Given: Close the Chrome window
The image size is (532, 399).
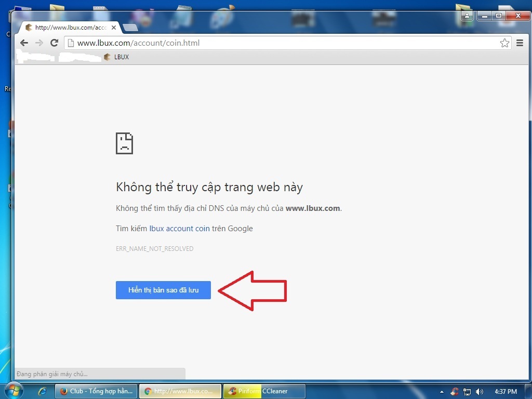Looking at the screenshot, I should pos(518,16).
